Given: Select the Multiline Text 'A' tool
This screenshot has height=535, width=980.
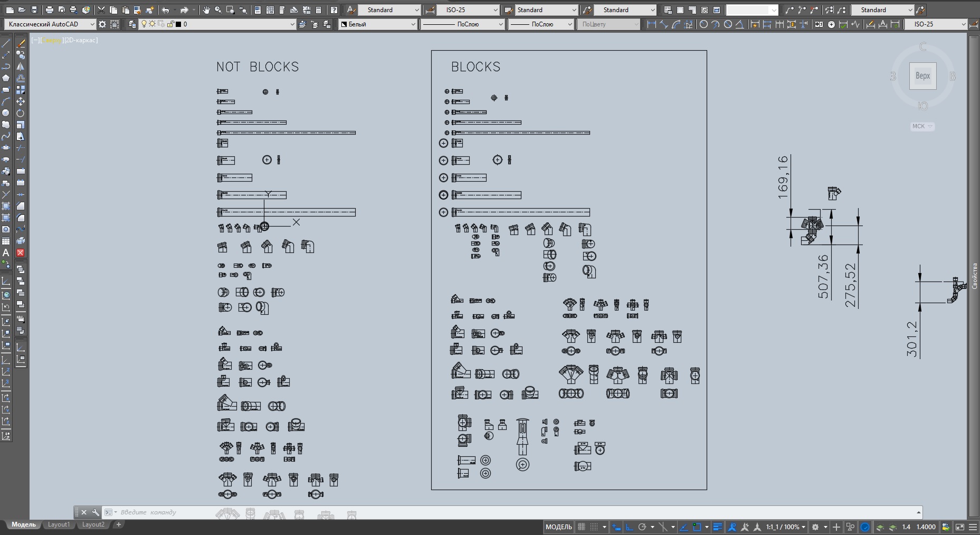Looking at the screenshot, I should (6, 253).
